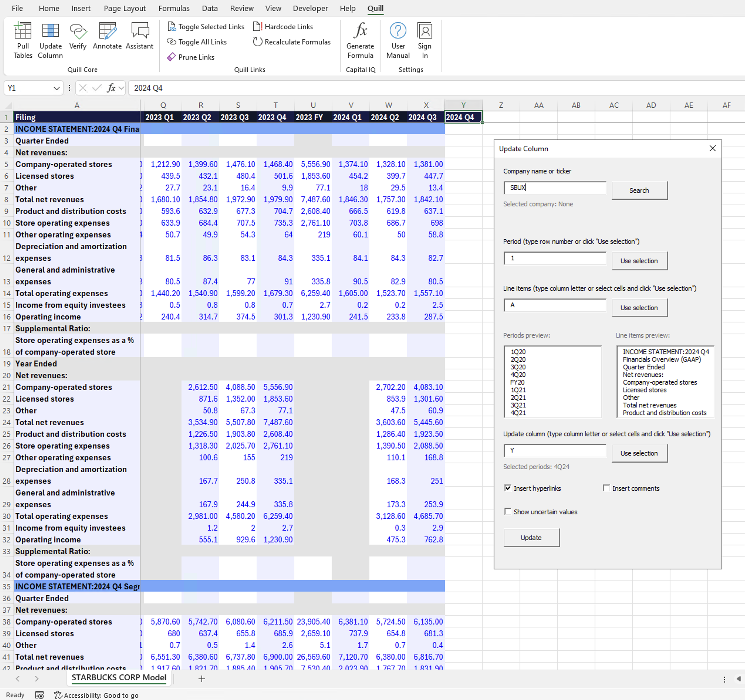Click Toggle All Links
Image resolution: width=745 pixels, height=700 pixels.
(197, 42)
